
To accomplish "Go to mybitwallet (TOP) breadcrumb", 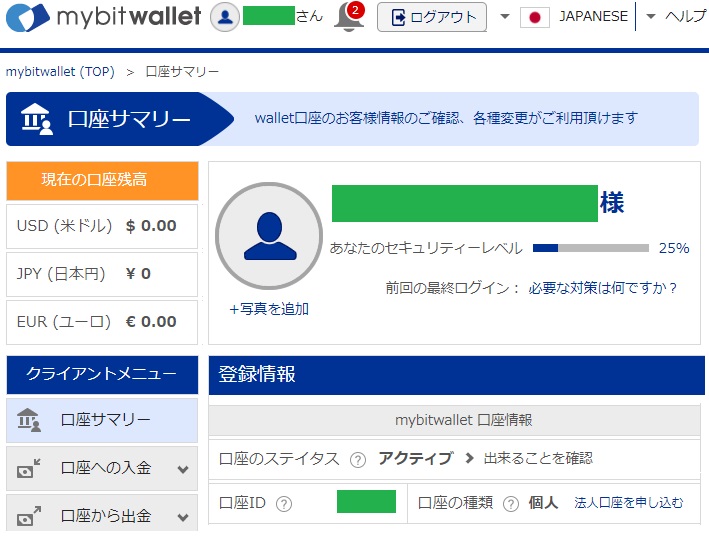I will tap(60, 71).
